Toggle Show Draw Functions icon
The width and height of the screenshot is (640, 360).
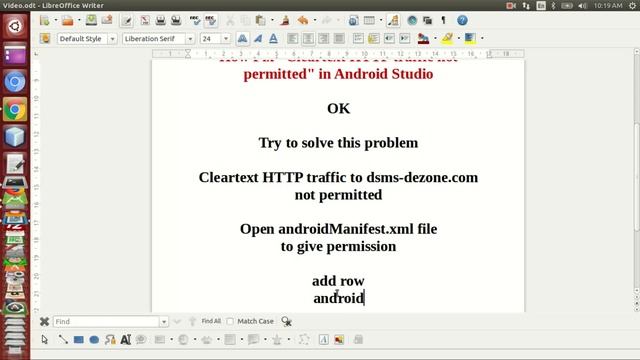pyautogui.click(x=393, y=20)
